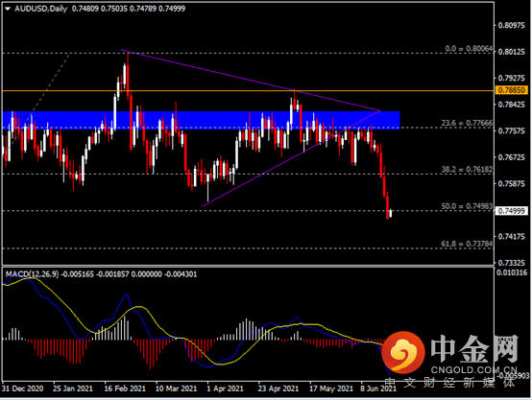Click the 50.0 = 0.74983 Fibonacci label
Screen dimensions: 532x400
tap(467, 206)
